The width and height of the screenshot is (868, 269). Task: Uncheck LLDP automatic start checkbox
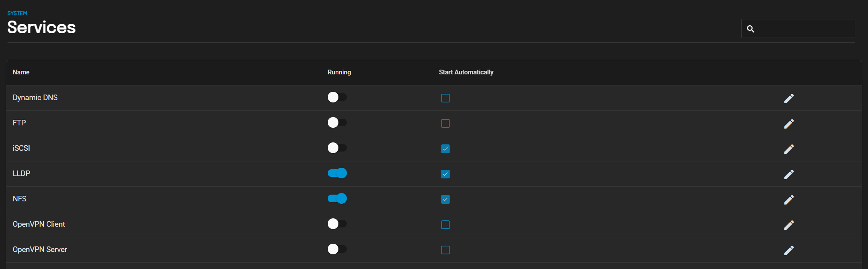point(445,174)
